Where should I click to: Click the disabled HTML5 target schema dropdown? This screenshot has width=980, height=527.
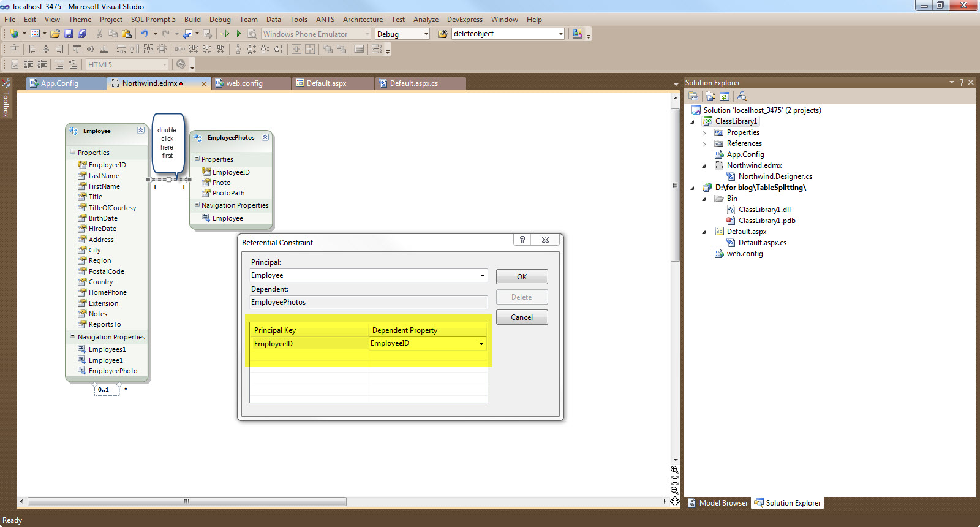127,64
